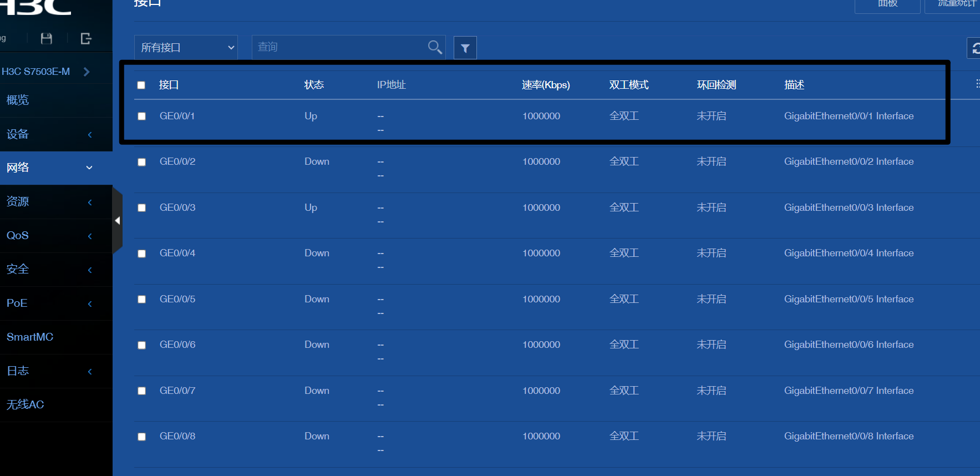This screenshot has width=980, height=476.
Task: Check the box for GE0/0/1
Action: click(142, 117)
